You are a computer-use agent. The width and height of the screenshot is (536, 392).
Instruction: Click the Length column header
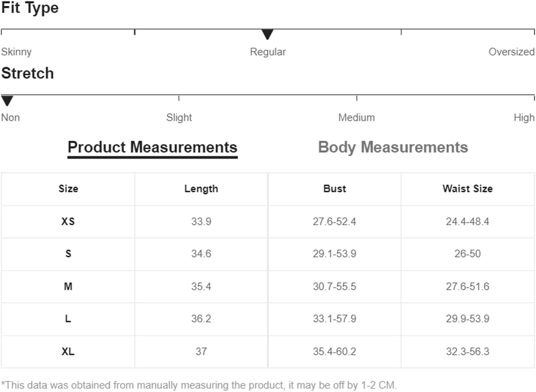(x=201, y=189)
